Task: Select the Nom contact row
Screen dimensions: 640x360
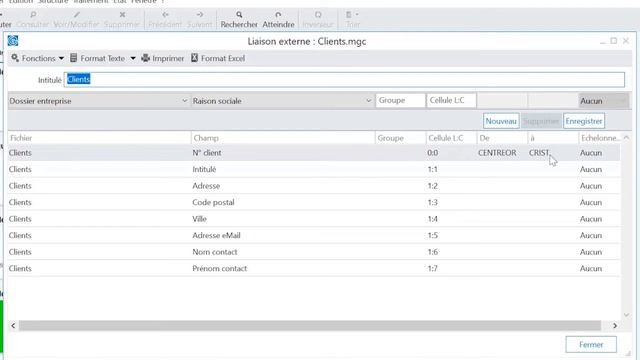Action: point(314,252)
